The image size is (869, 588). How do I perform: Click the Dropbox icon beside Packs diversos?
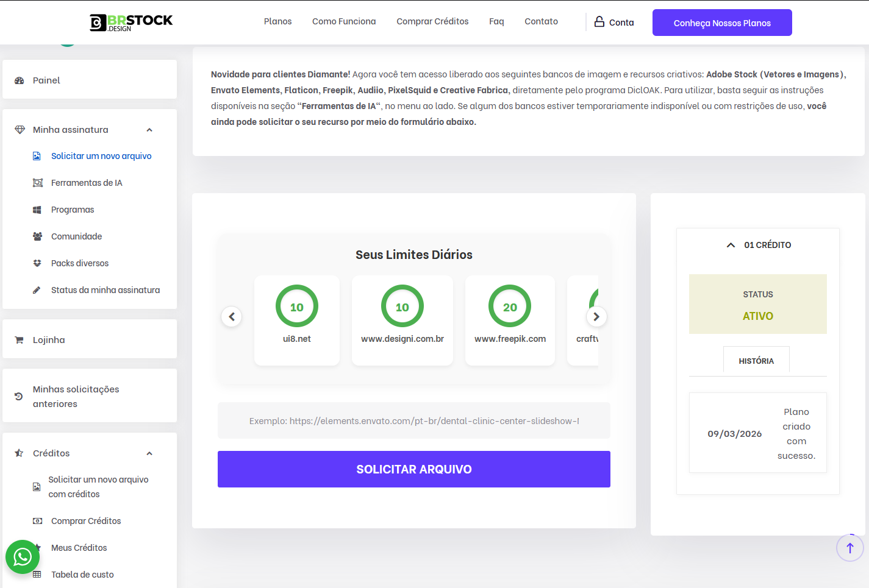click(x=37, y=263)
